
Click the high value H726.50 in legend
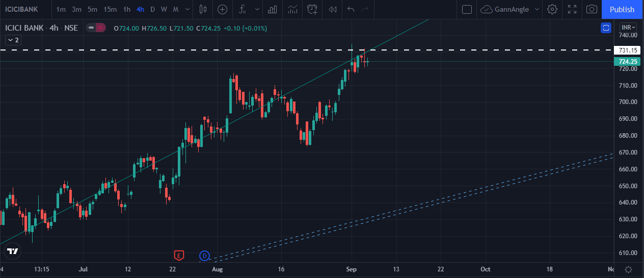pyautogui.click(x=154, y=28)
